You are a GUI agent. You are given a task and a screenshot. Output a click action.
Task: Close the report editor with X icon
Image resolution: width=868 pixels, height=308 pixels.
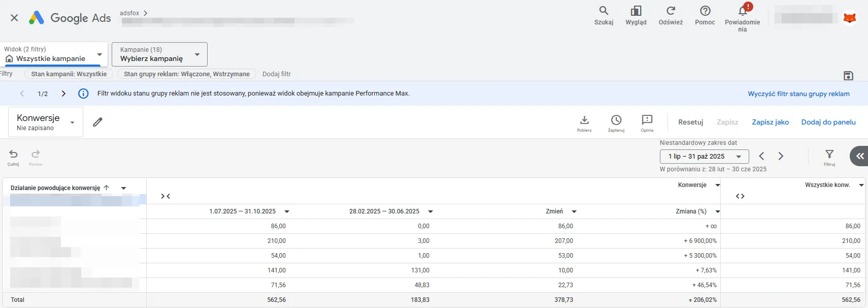[14, 18]
